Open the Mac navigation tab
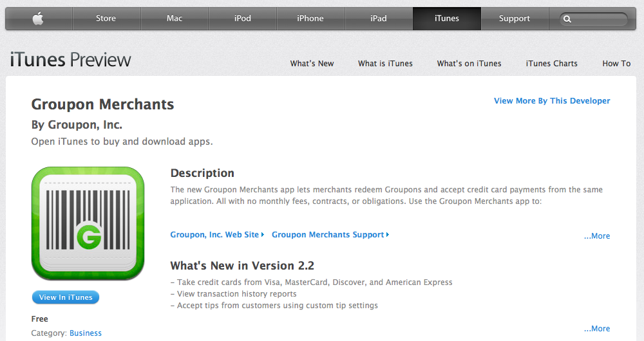This screenshot has height=341, width=644. (x=175, y=19)
